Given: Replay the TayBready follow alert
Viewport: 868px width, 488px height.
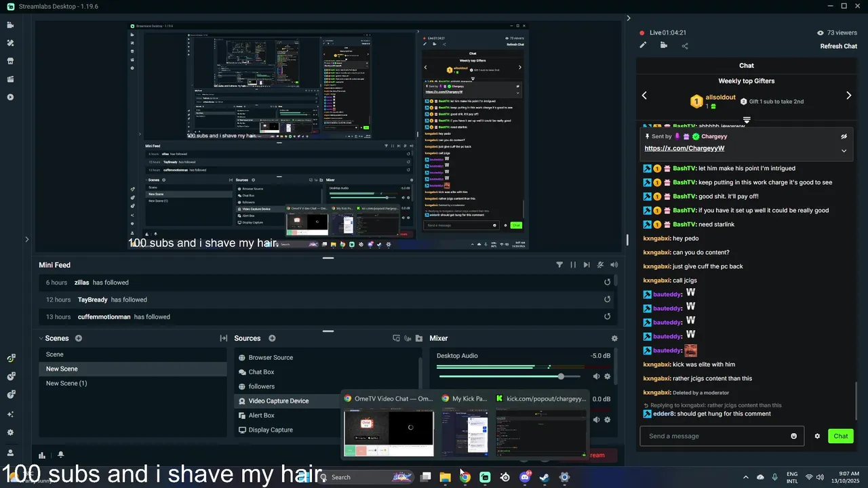Looking at the screenshot, I should point(608,300).
